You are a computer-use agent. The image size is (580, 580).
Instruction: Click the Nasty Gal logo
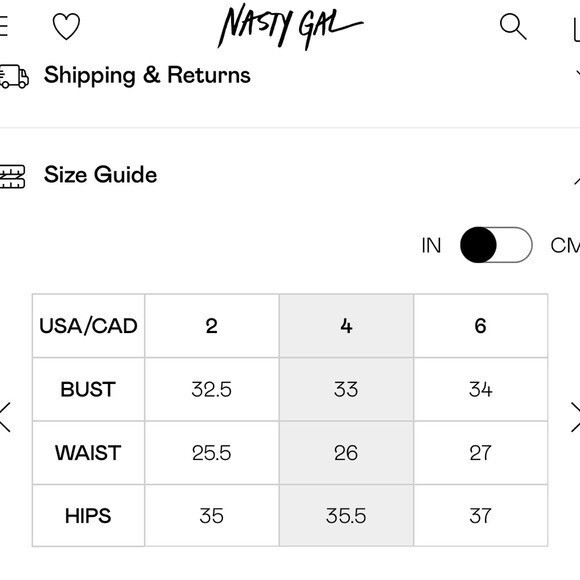pos(290,26)
